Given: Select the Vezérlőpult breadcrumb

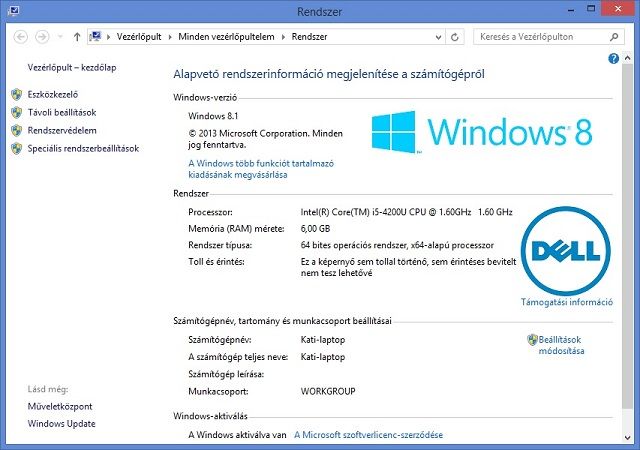Looking at the screenshot, I should pyautogui.click(x=139, y=37).
